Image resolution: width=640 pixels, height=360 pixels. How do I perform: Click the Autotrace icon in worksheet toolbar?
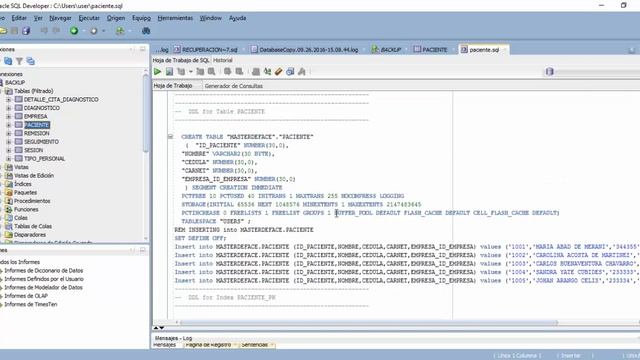coord(200,72)
